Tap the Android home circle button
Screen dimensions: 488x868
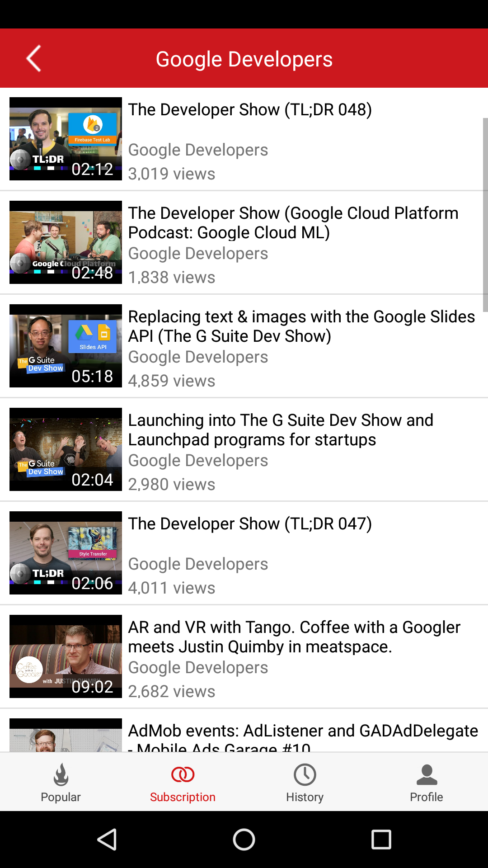click(x=244, y=840)
